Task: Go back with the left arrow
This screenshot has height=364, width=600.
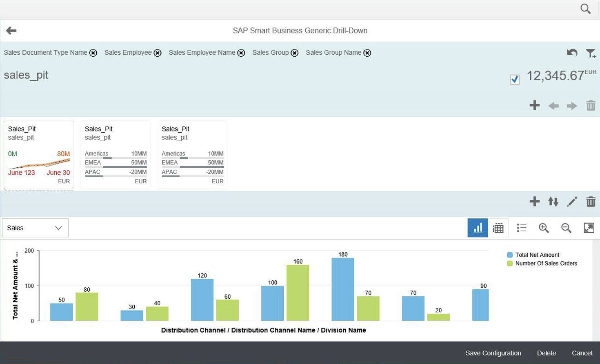Action: 11,31
